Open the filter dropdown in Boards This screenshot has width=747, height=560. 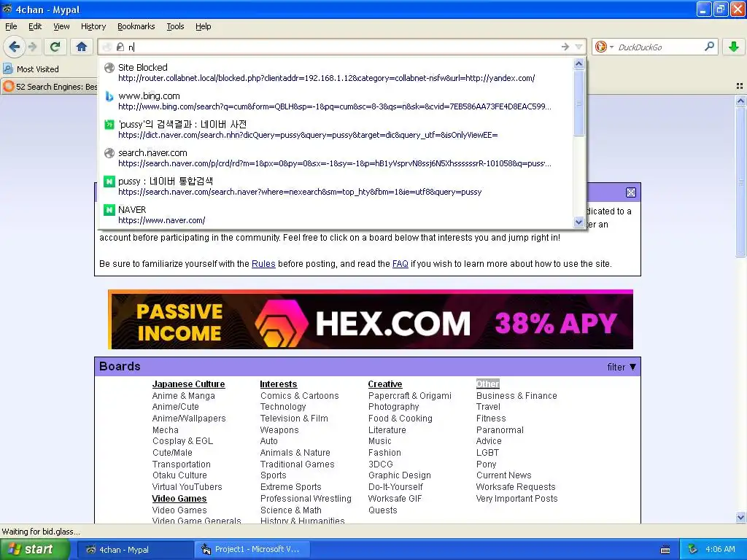622,367
